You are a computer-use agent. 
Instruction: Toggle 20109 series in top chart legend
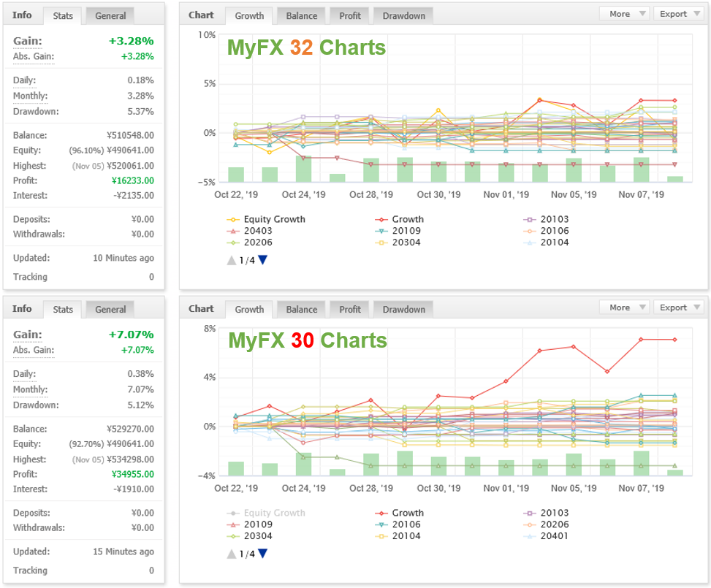[x=398, y=231]
